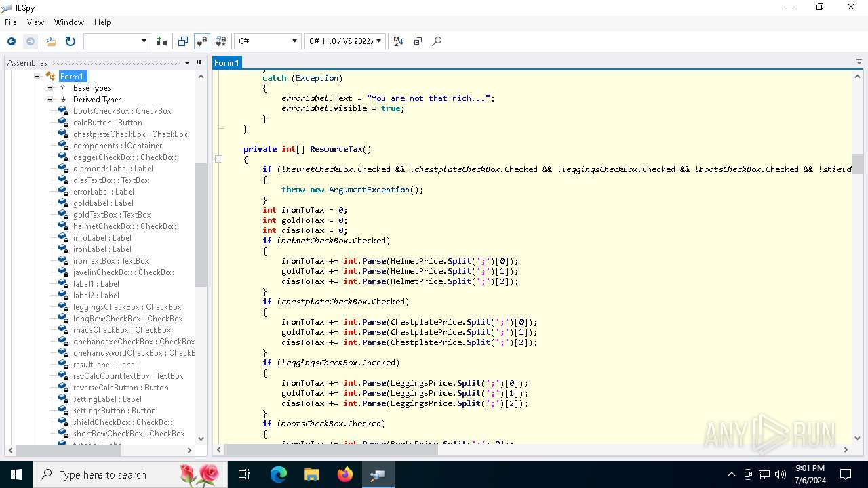
Task: Select infoLabel : Label field
Action: [102, 238]
